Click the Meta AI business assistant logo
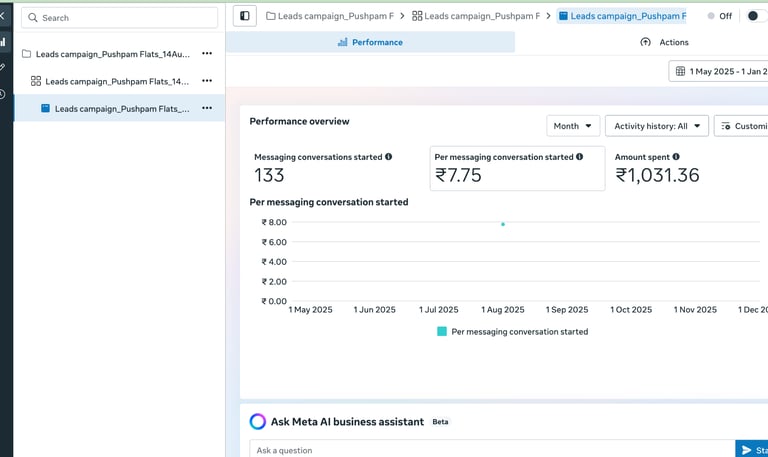The height and width of the screenshot is (457, 768). 258,422
